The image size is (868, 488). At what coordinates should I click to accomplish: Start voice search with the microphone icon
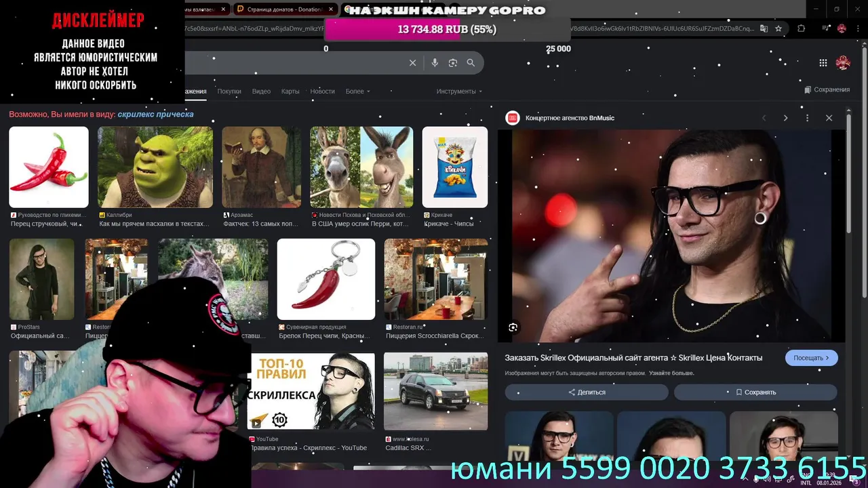[x=435, y=63]
